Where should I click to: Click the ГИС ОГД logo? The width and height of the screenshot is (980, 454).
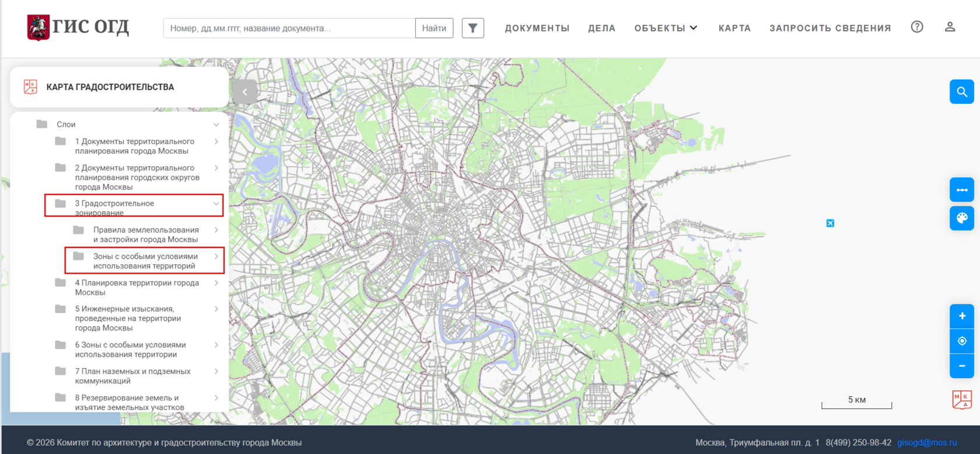78,27
